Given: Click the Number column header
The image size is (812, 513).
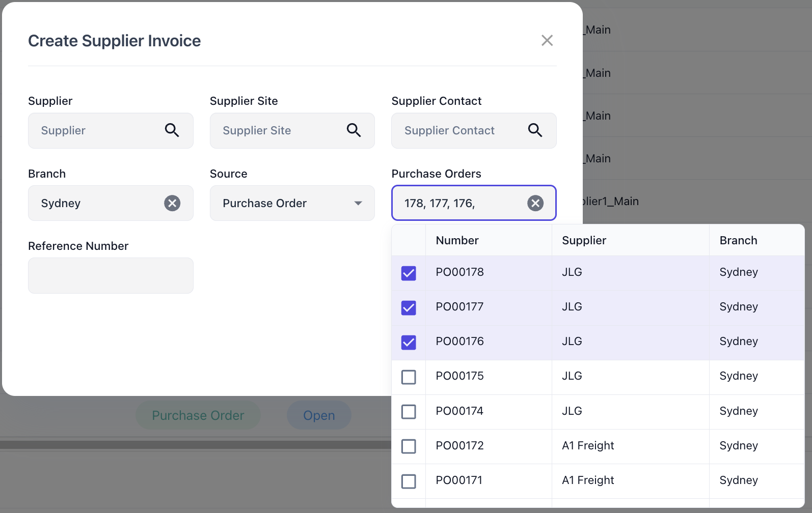Looking at the screenshot, I should pyautogui.click(x=457, y=240).
